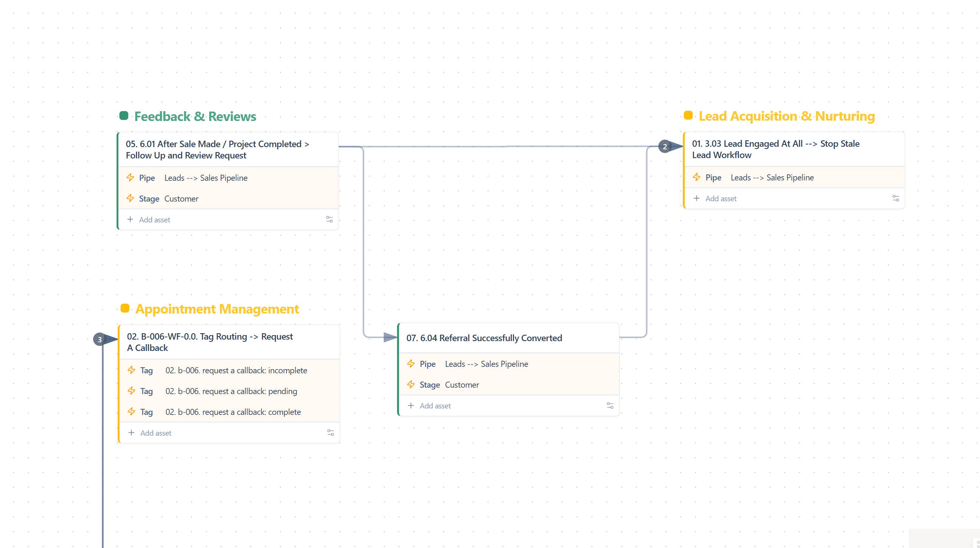Click lightning icon beside Pipe in Referral Converted card
This screenshot has width=980, height=548.
[411, 364]
